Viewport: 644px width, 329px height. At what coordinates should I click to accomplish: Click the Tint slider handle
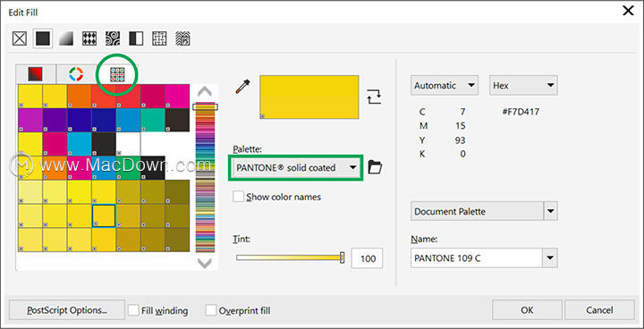coord(342,258)
